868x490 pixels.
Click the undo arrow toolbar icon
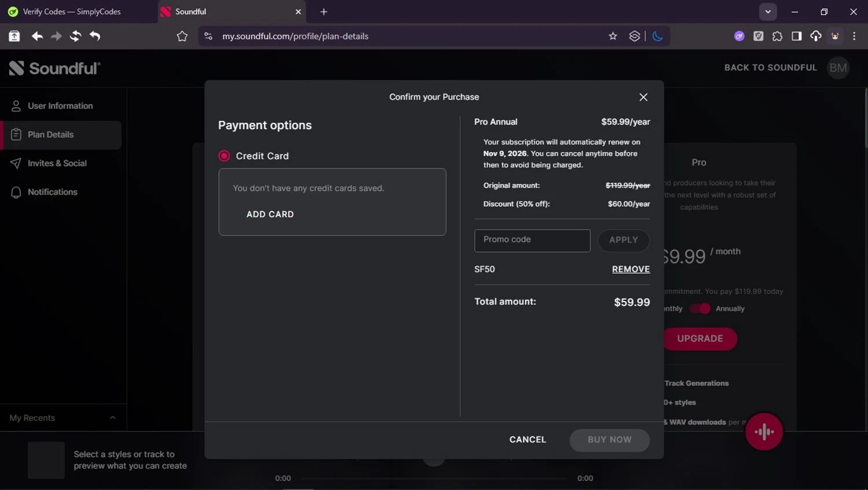(x=95, y=36)
